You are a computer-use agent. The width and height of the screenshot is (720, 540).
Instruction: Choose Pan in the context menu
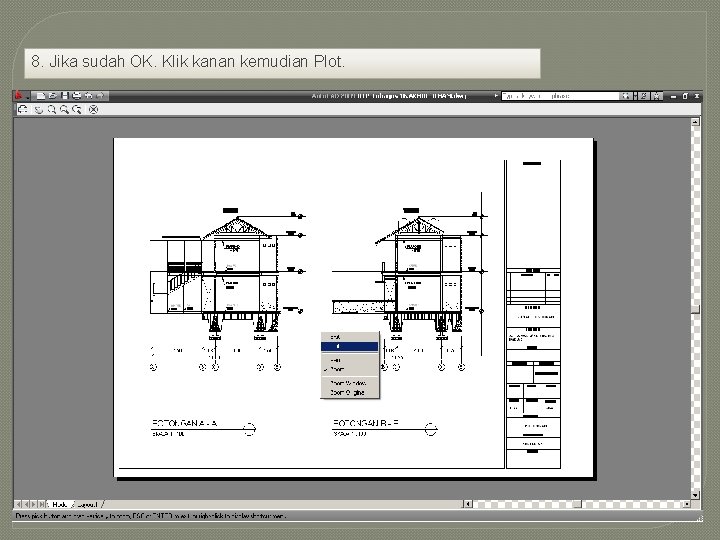point(350,360)
